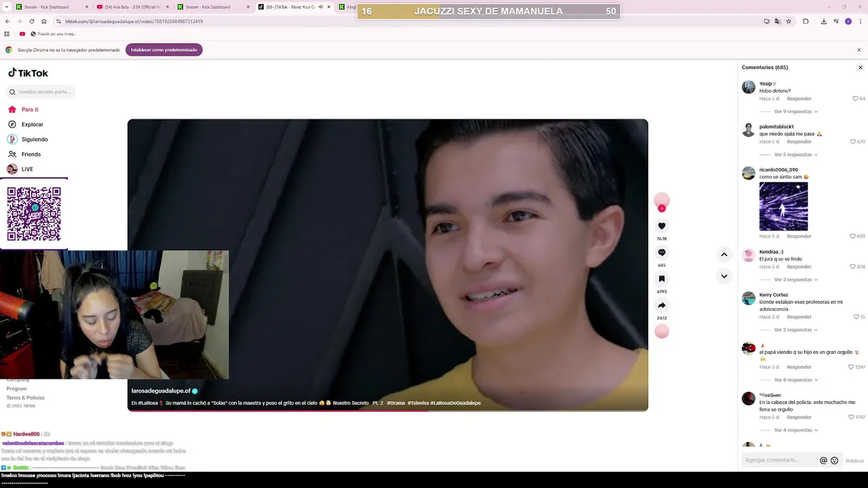Open the image in ricardo2006_390's comment
Image resolution: width=868 pixels, height=488 pixels.
[x=783, y=207]
